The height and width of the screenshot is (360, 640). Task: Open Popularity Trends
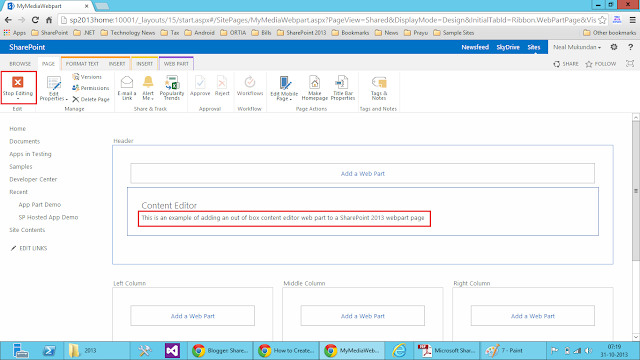(x=172, y=88)
